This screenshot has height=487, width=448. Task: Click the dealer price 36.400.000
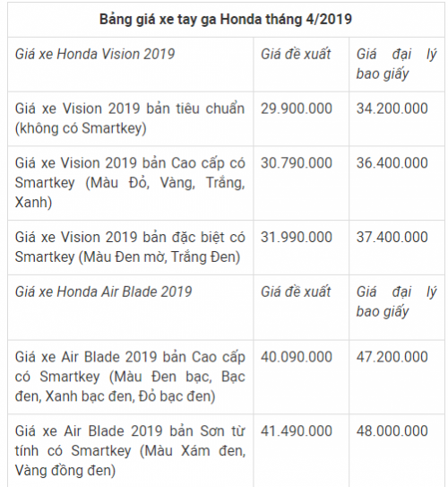pos(392,162)
